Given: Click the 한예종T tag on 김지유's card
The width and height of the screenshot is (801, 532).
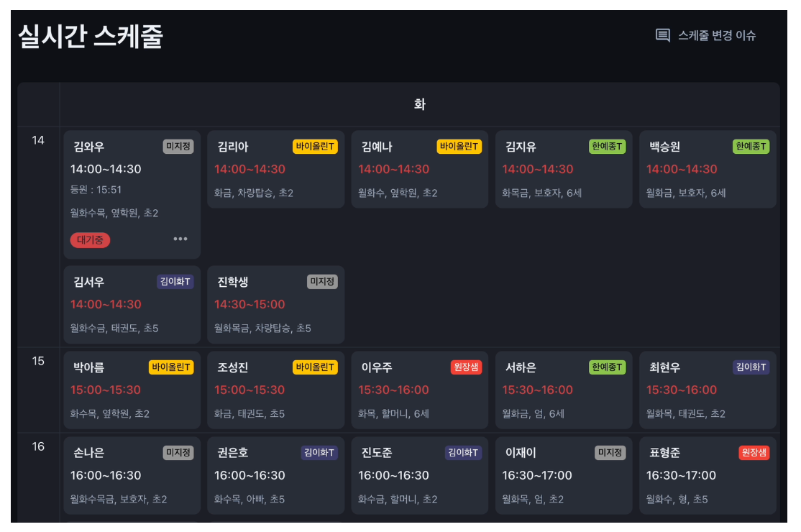Looking at the screenshot, I should (608, 147).
